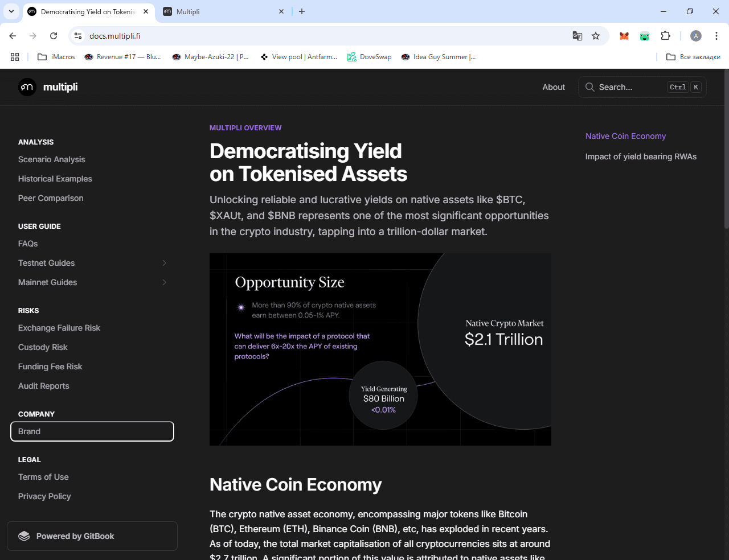Image resolution: width=729 pixels, height=560 pixels.
Task: Click the Democratising Yield on Tokenised Assets title
Action: pos(308,162)
